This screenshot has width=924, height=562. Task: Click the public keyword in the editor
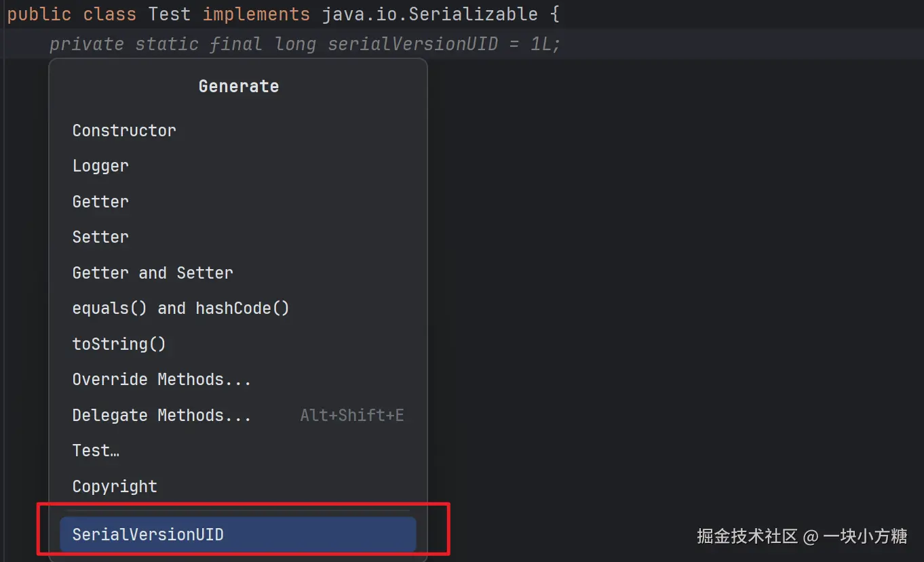point(39,14)
